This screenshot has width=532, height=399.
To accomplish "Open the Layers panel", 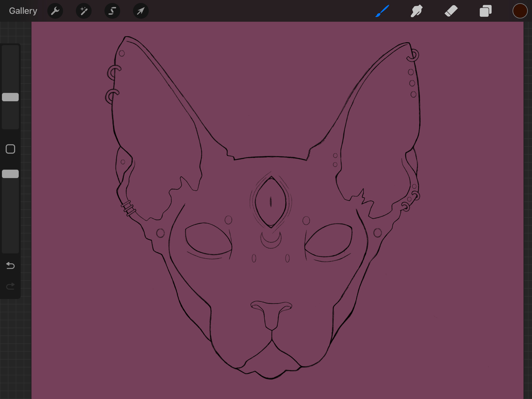I will [x=485, y=11].
